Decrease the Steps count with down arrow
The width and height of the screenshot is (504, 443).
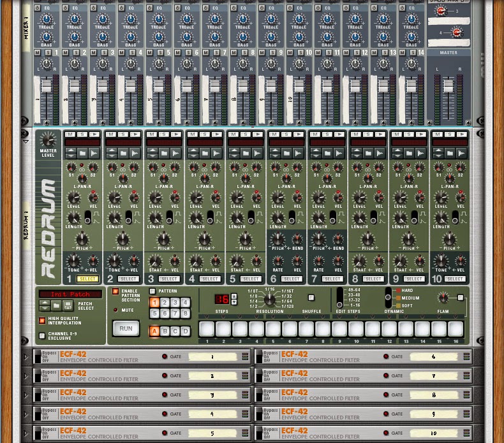pyautogui.click(x=234, y=302)
